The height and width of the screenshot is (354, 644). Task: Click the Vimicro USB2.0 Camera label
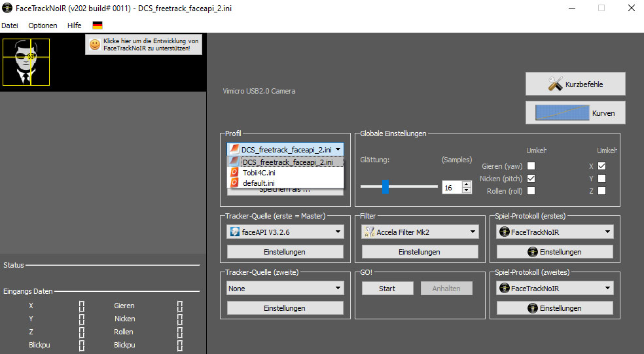pos(259,91)
